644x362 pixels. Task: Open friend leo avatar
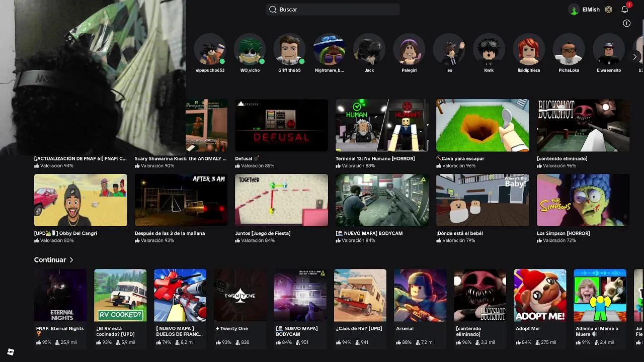tap(449, 50)
